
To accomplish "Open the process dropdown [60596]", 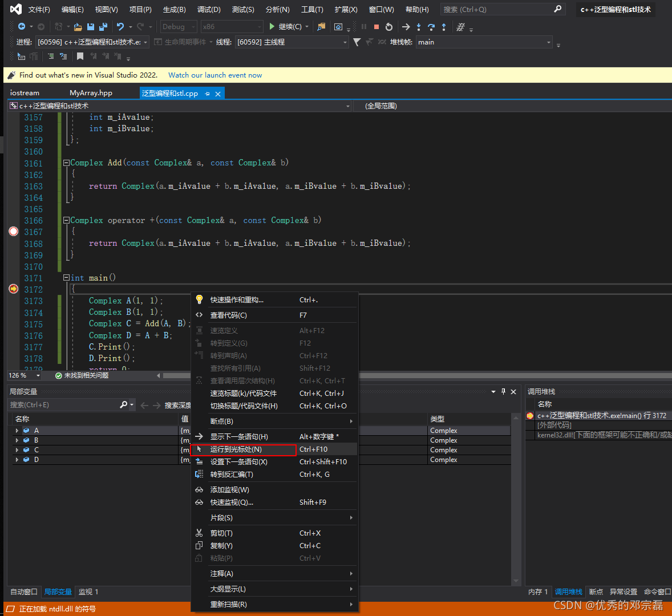I will tap(92, 42).
